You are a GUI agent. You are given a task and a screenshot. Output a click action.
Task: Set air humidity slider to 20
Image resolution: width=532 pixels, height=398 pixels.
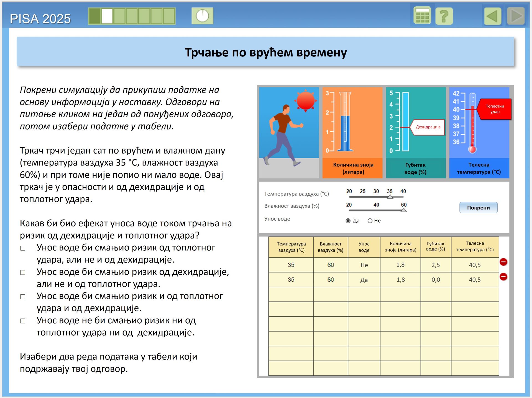(349, 210)
